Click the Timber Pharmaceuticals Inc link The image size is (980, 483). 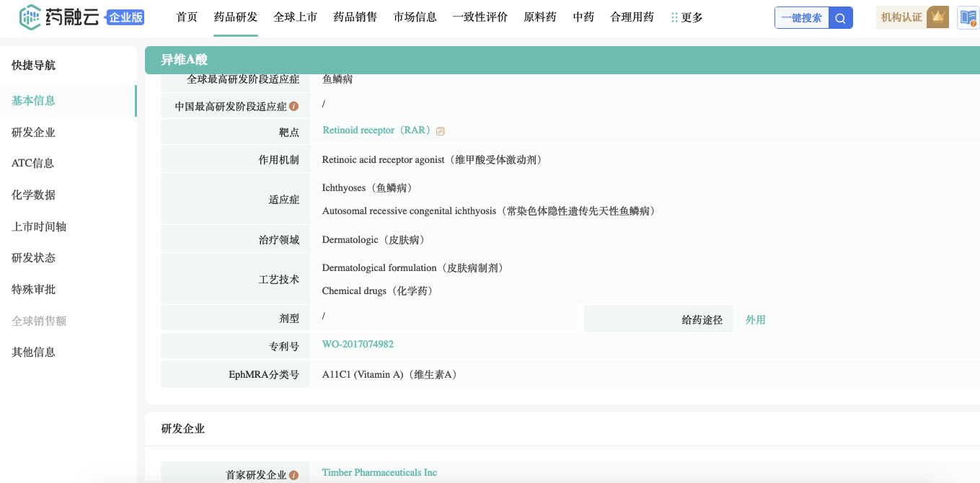coord(379,472)
